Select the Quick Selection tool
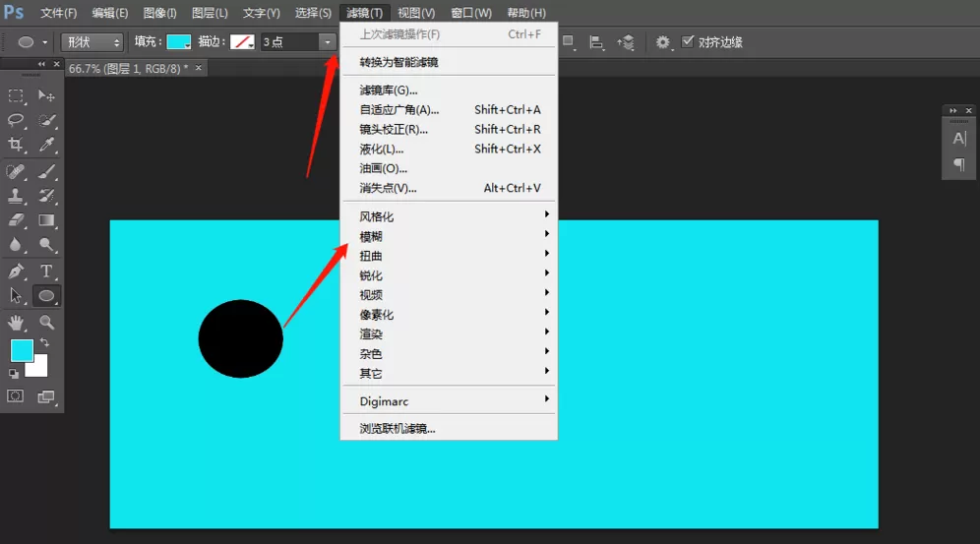The height and width of the screenshot is (544, 980). (x=46, y=120)
